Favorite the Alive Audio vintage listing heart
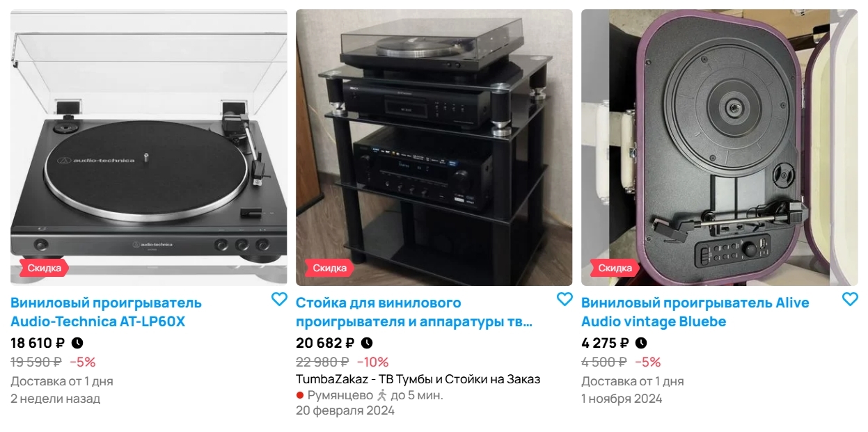The height and width of the screenshot is (432, 868). click(850, 299)
